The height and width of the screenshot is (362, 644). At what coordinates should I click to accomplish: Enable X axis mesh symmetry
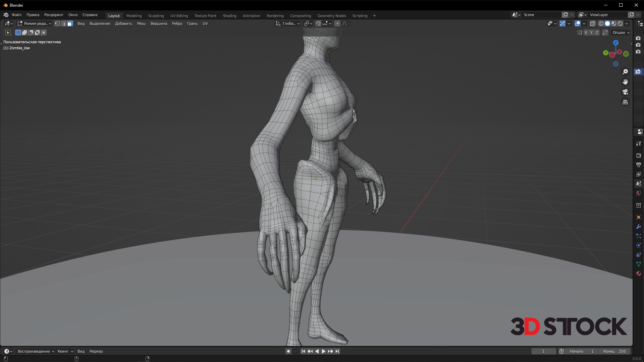coord(586,33)
